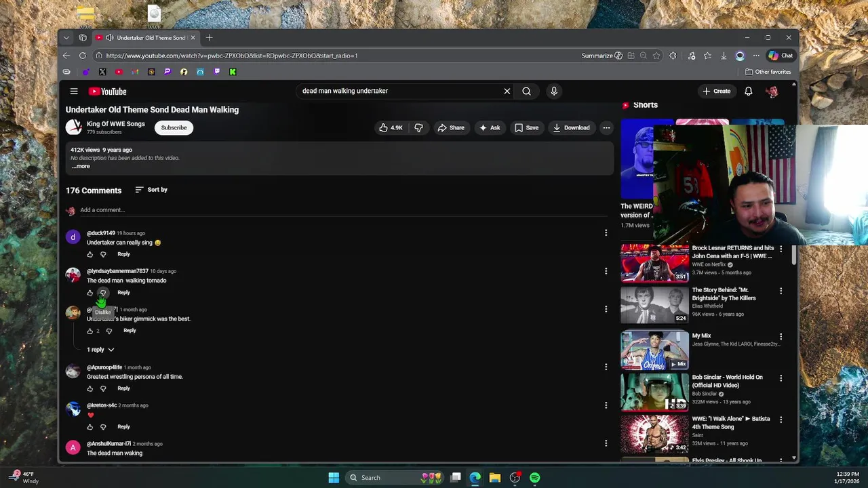Clear the YouTube search box text
Image resolution: width=868 pixels, height=488 pixels.
click(x=507, y=91)
